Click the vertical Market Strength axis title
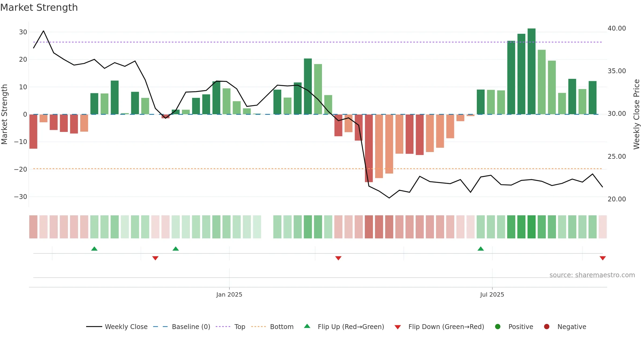The height and width of the screenshot is (362, 644). 4,114
